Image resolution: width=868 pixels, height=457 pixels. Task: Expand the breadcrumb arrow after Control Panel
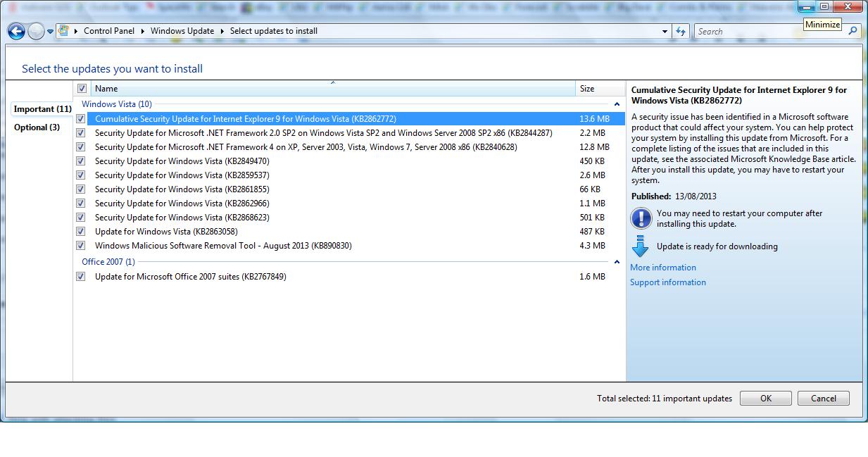(x=143, y=31)
